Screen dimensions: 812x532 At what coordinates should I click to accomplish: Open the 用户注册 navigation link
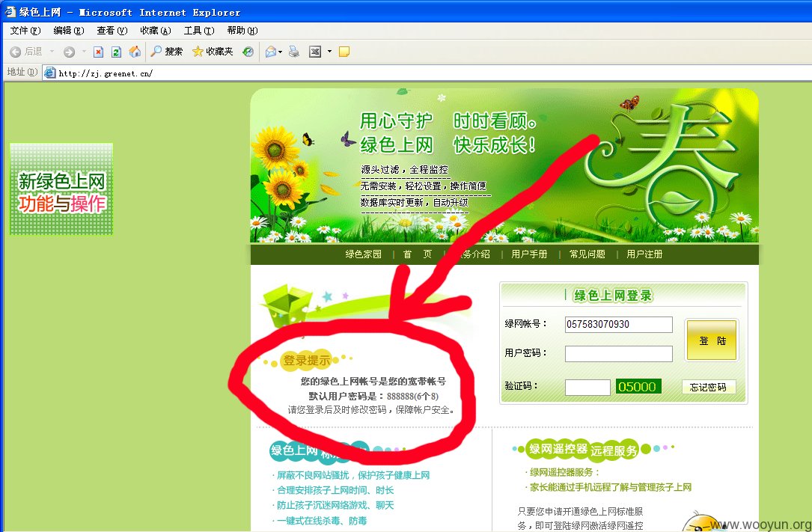click(x=644, y=254)
